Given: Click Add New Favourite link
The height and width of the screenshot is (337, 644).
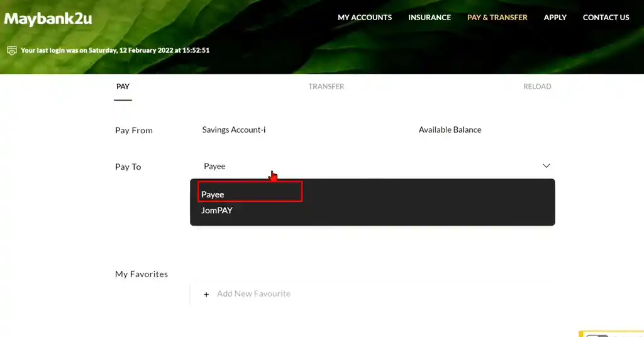Looking at the screenshot, I should click(x=253, y=294).
